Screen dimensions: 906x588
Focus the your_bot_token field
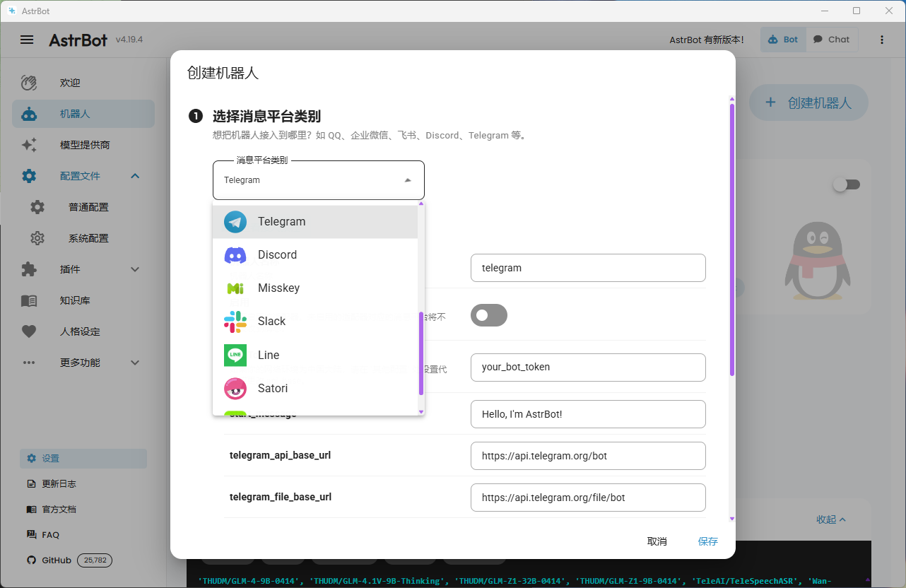(588, 367)
